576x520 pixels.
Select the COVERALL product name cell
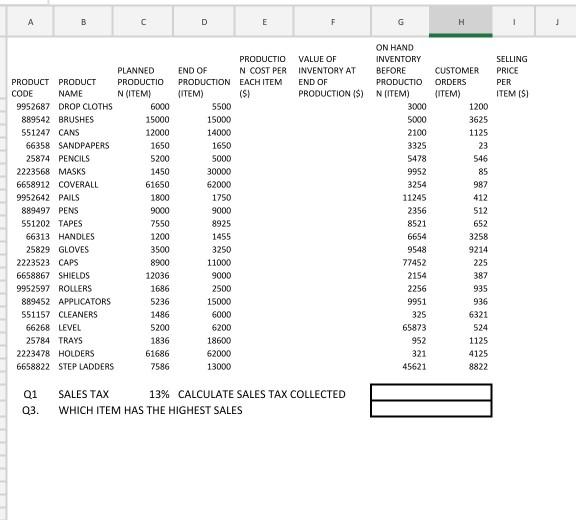[x=78, y=185]
